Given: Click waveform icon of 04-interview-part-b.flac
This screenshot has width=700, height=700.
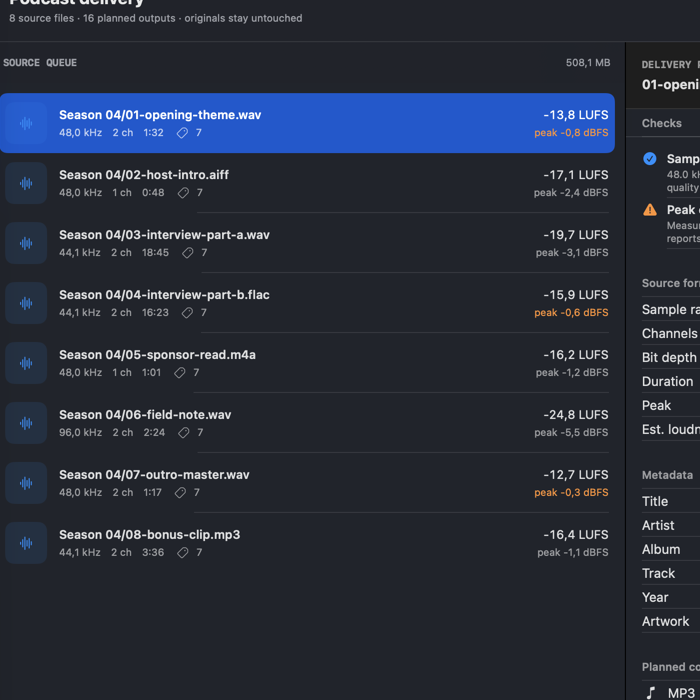Looking at the screenshot, I should tap(26, 303).
